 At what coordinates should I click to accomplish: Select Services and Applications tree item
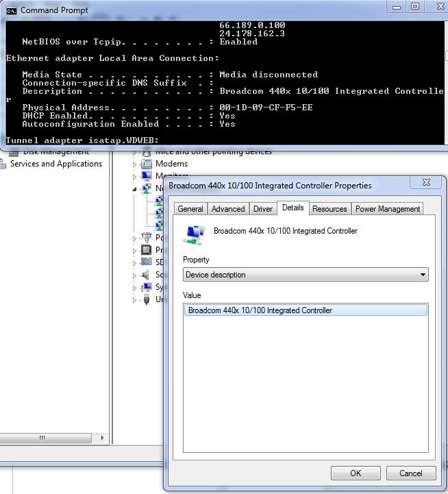[56, 164]
